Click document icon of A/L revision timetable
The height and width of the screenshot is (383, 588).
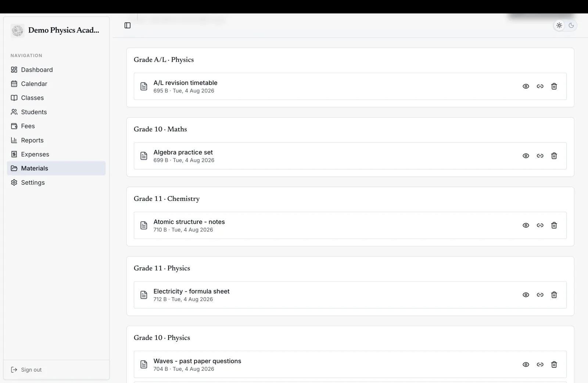pos(144,86)
